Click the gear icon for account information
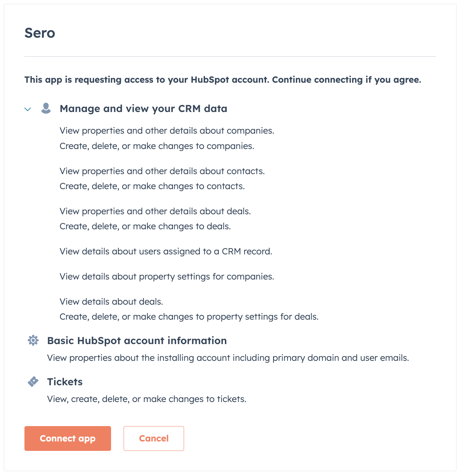Viewport: 461px width, 476px height. (x=33, y=340)
